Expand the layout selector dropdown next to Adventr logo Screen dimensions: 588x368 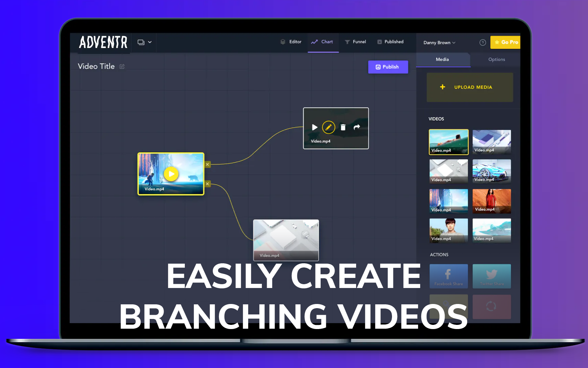[144, 42]
